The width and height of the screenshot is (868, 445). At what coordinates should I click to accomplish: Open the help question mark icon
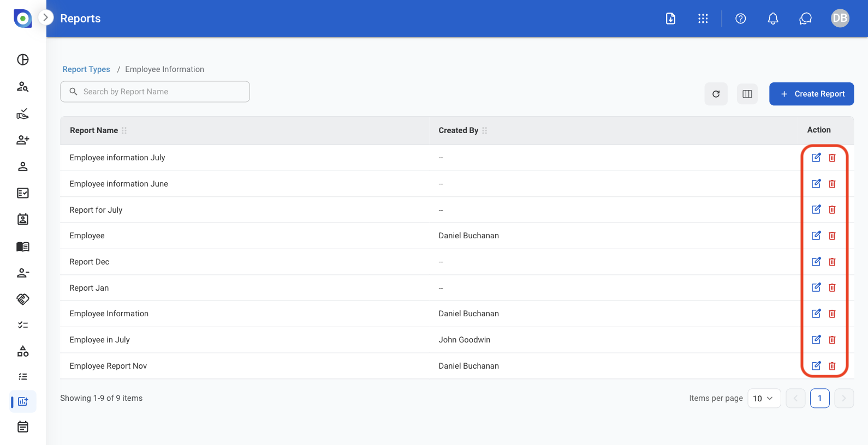pos(741,19)
